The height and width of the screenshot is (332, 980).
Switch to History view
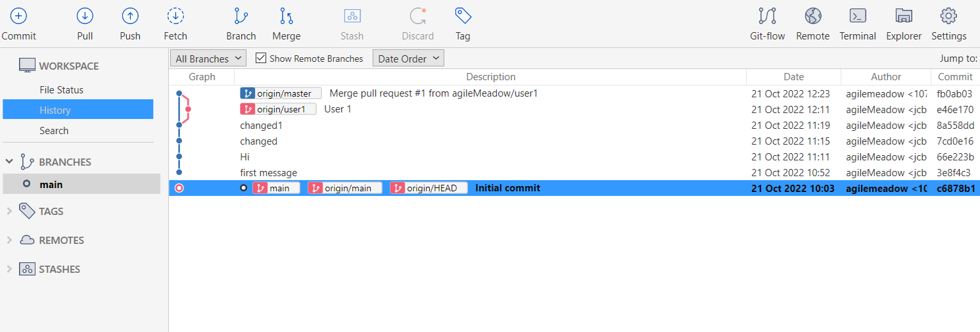pos(78,110)
